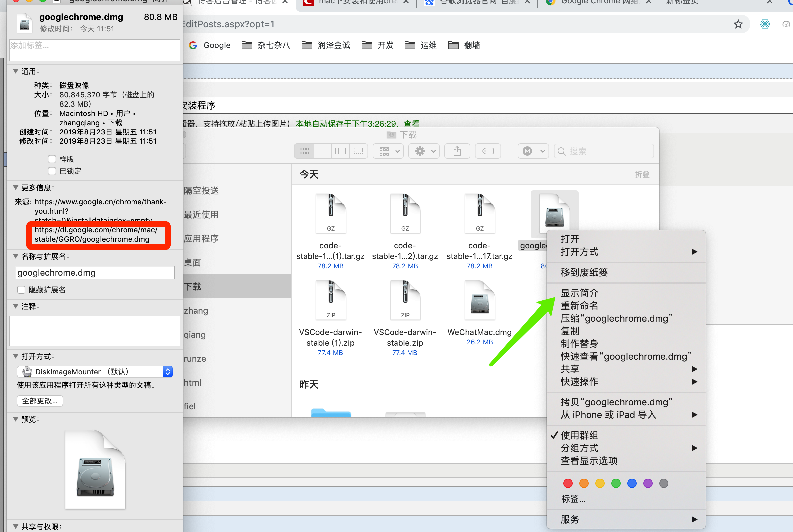Select 下载 in Finder sidebar
The width and height of the screenshot is (793, 532).
pyautogui.click(x=237, y=286)
